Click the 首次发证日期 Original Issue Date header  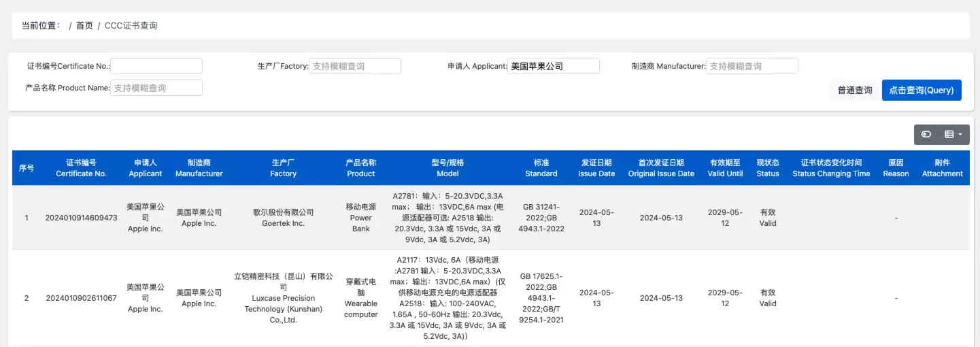pos(661,168)
